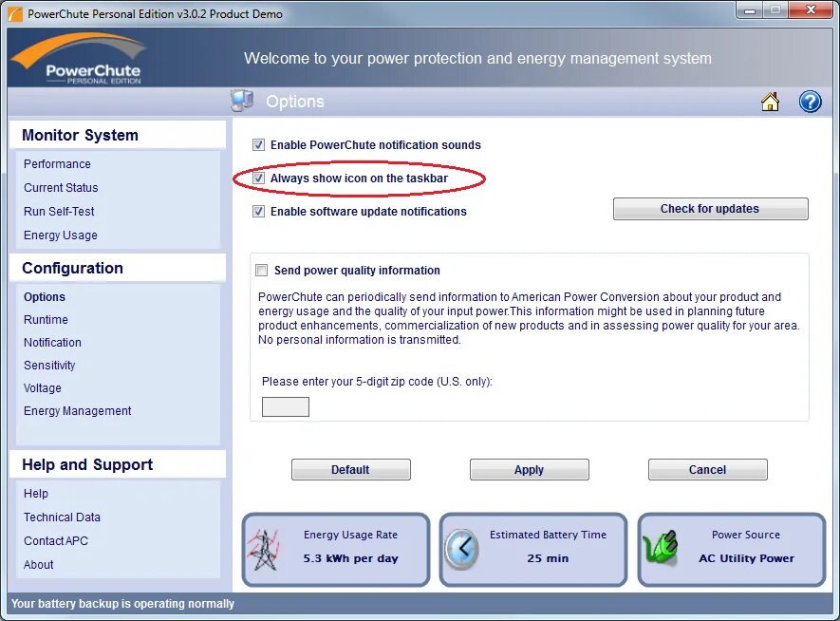Select Run Self-Test in sidebar

coord(59,211)
